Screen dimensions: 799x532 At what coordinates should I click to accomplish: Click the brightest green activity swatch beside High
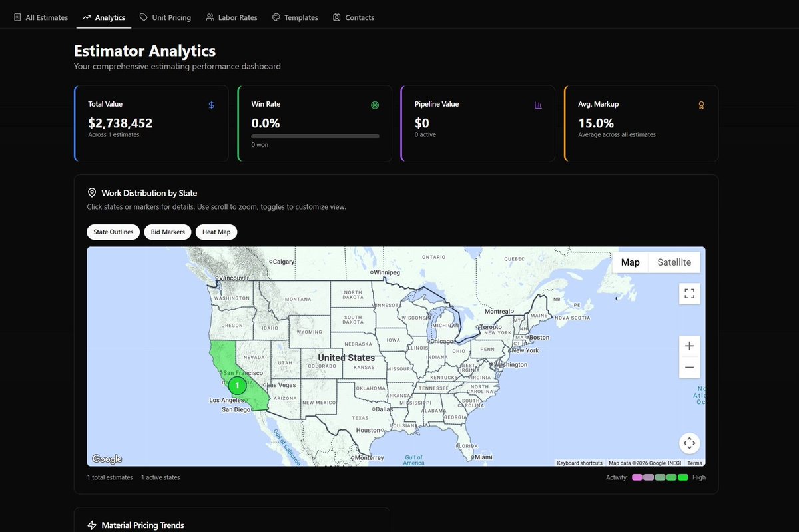coord(683,477)
